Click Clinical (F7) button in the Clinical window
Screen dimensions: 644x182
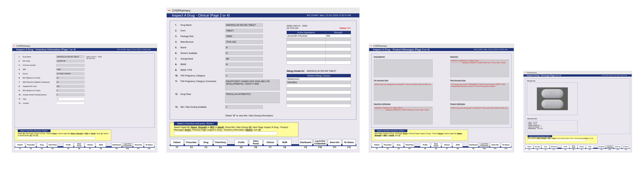[x=270, y=142]
